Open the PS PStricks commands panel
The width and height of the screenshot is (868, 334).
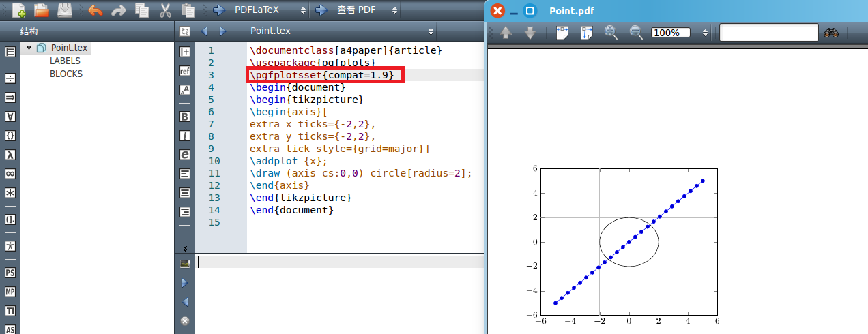pos(10,273)
